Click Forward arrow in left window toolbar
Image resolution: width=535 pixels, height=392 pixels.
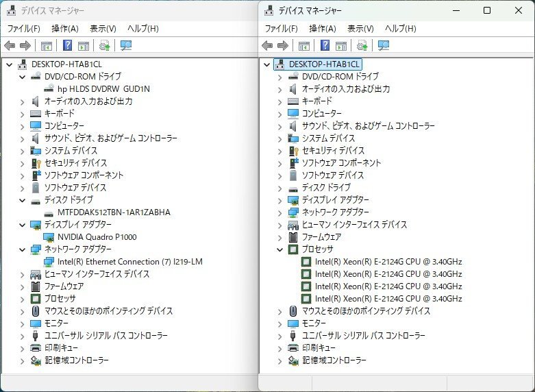(x=25, y=45)
